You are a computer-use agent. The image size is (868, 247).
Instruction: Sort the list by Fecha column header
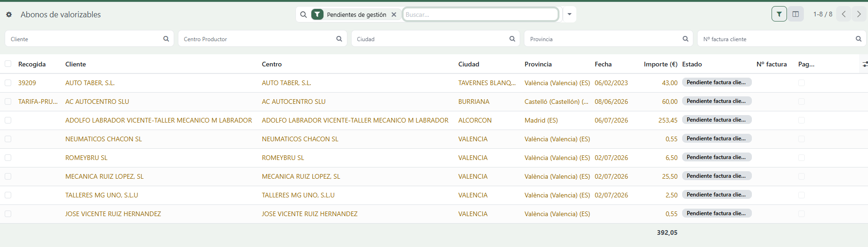603,64
